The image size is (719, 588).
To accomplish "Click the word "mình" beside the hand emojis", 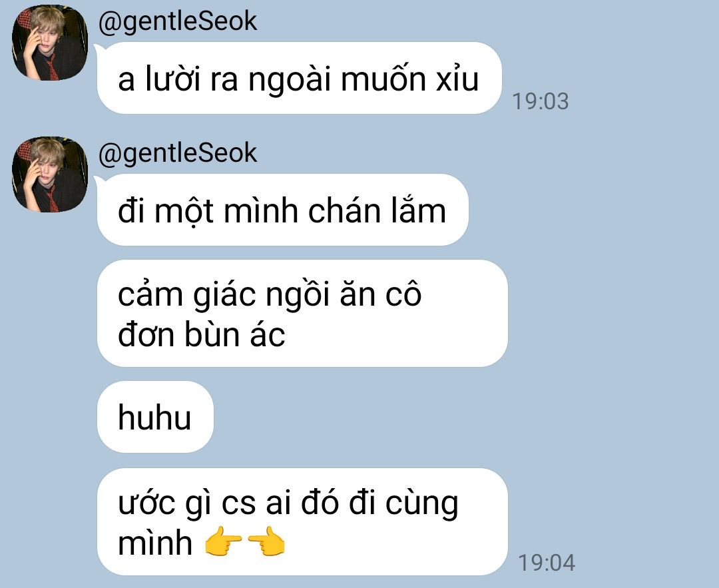I will 155,543.
